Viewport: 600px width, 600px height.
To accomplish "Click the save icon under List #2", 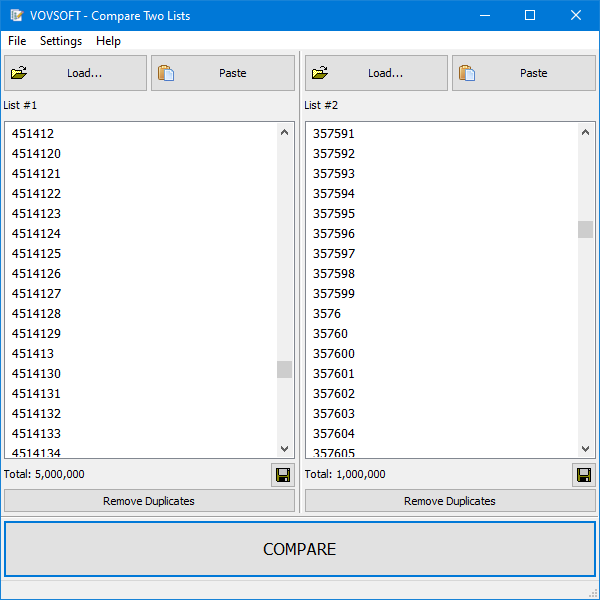I will pos(583,475).
